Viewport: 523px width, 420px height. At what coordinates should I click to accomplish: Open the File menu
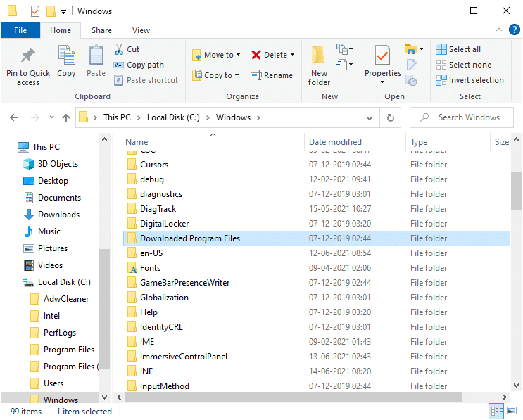(x=20, y=30)
